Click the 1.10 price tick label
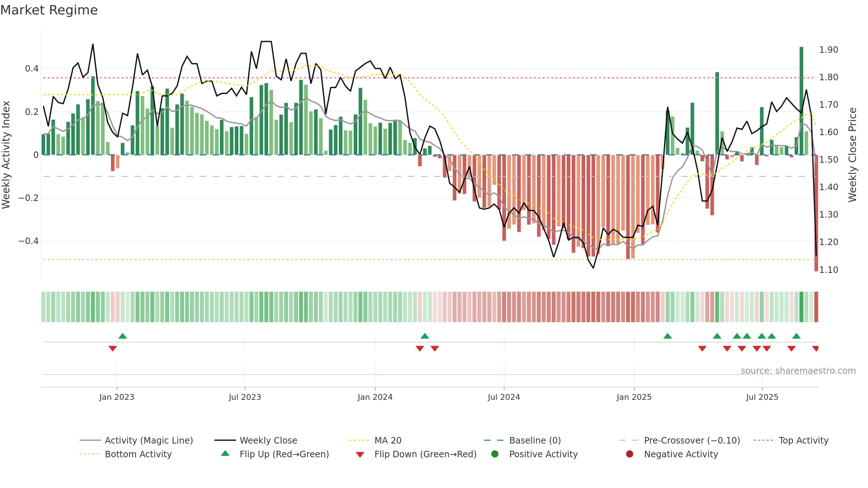 coord(829,270)
